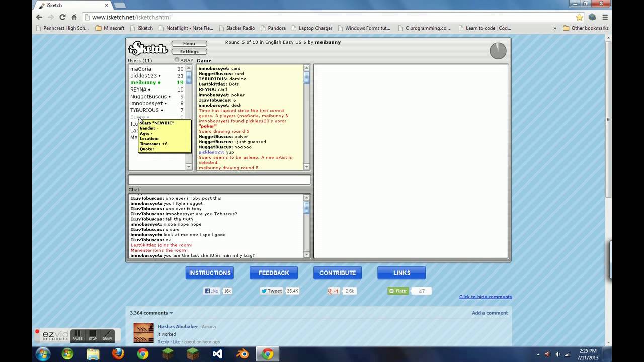Screen dimensions: 644x362
Task: Select user NuggetBuscus in the Users list
Action: pyautogui.click(x=157, y=96)
